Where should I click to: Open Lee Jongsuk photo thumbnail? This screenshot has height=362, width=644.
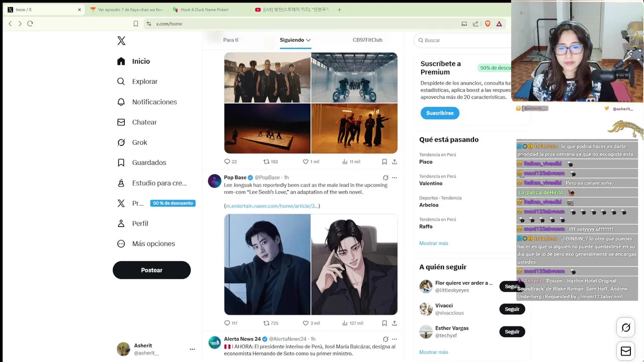(x=267, y=264)
